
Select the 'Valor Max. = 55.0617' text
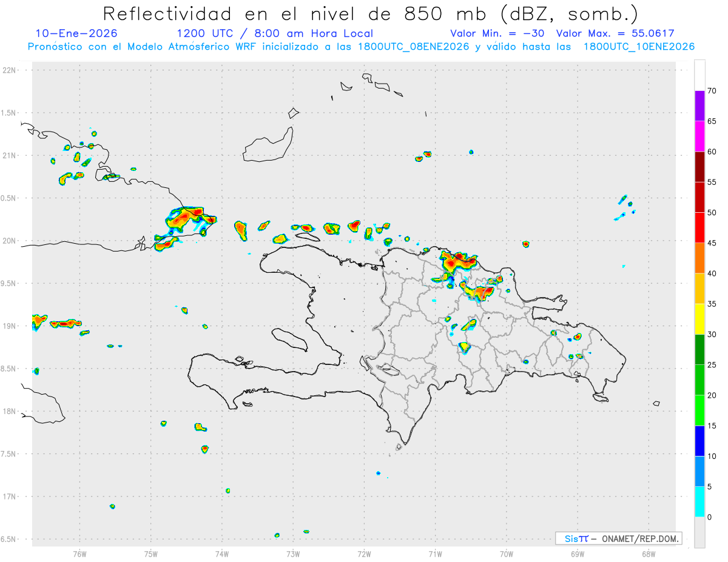click(615, 33)
